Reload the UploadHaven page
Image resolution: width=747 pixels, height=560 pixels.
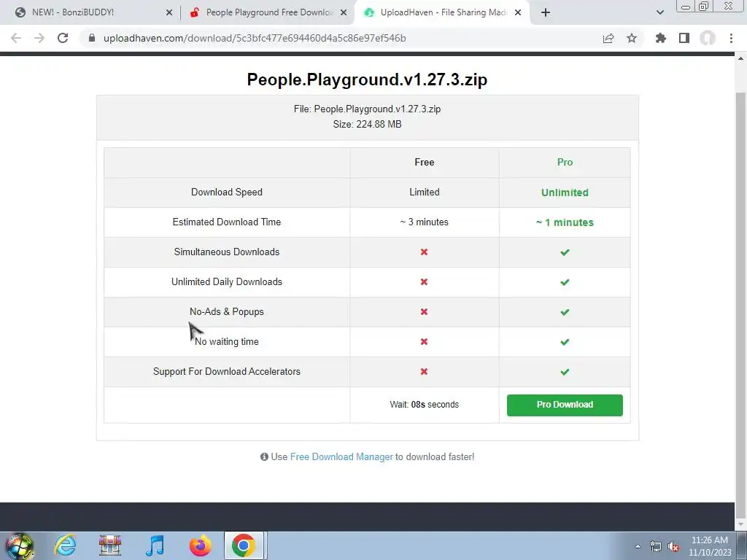[63, 38]
